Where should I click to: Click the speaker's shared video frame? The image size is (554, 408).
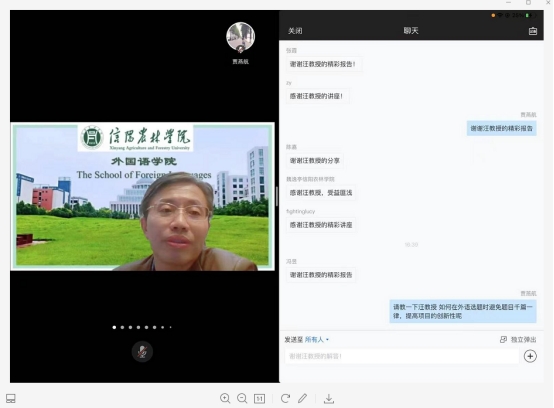pyautogui.click(x=143, y=196)
